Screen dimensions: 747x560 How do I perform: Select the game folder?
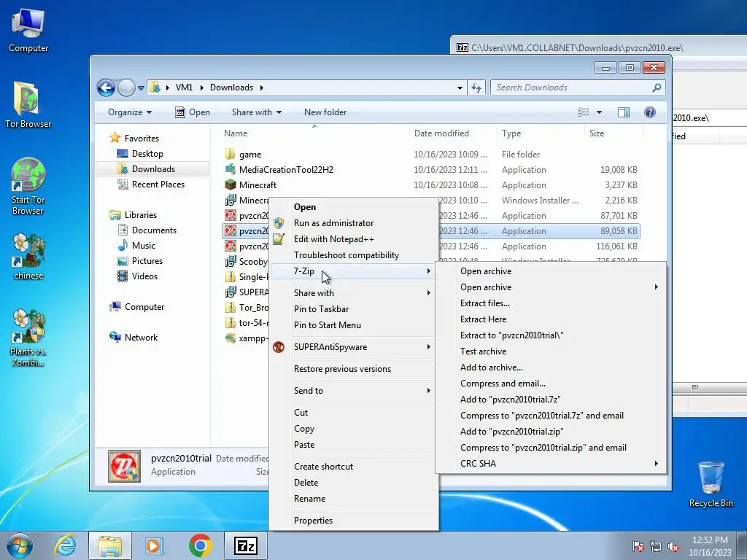coord(250,155)
